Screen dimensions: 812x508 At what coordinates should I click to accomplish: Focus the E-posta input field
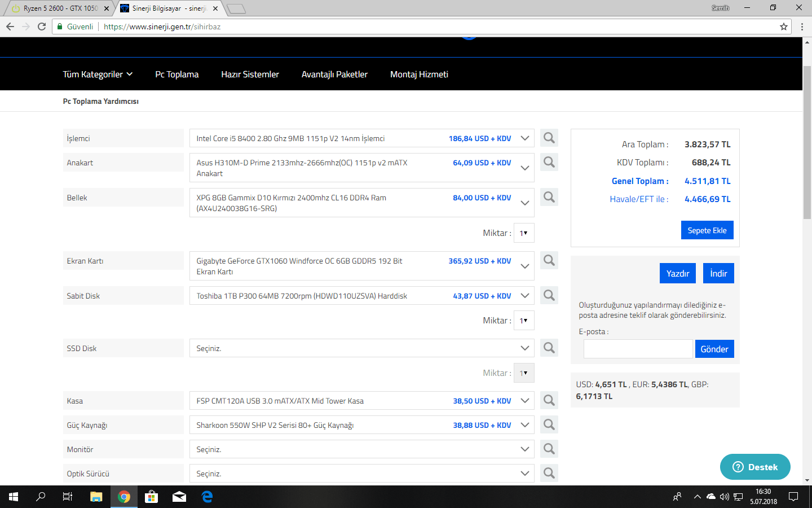638,349
